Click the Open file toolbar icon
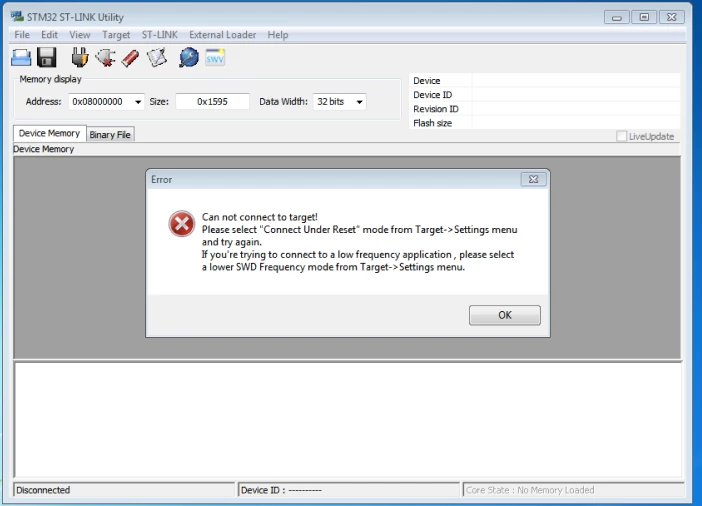This screenshot has width=702, height=506. tap(21, 58)
